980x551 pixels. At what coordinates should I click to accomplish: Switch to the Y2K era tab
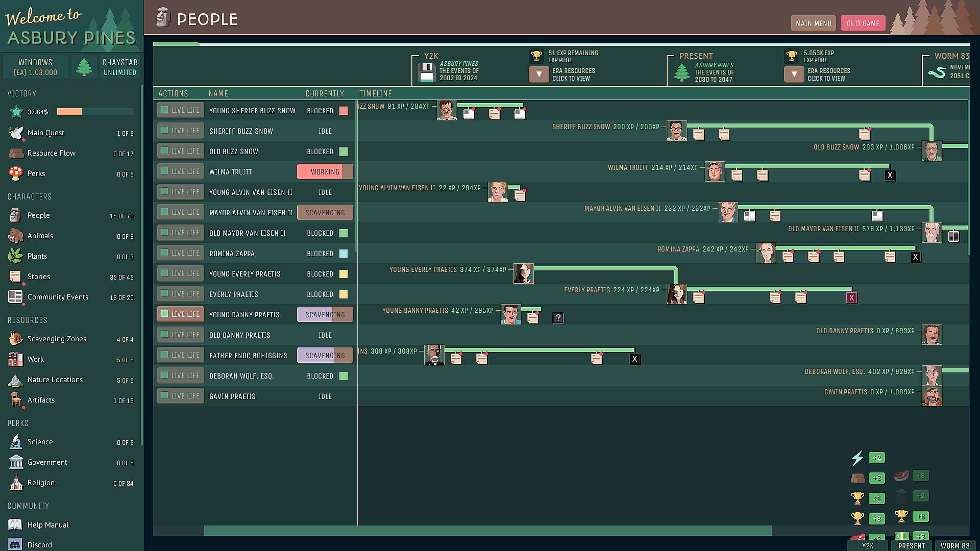(868, 545)
